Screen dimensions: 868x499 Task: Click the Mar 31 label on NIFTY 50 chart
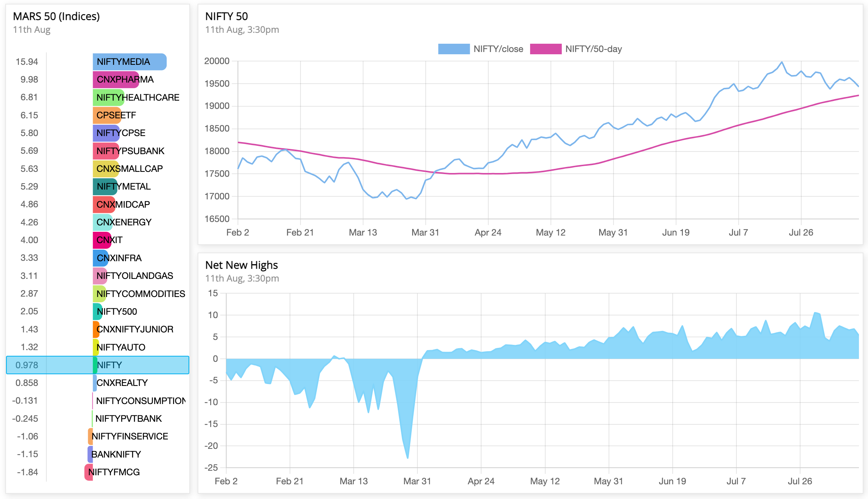425,233
